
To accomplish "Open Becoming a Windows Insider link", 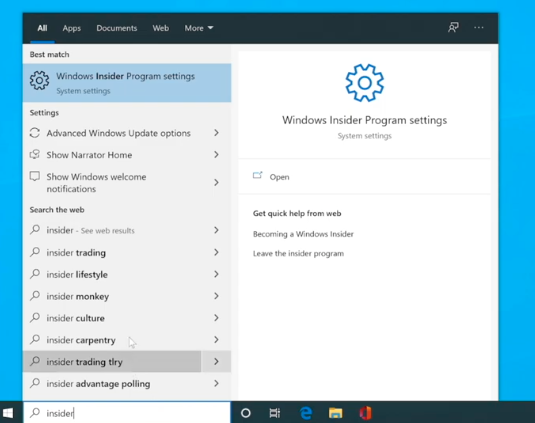I will tap(303, 234).
